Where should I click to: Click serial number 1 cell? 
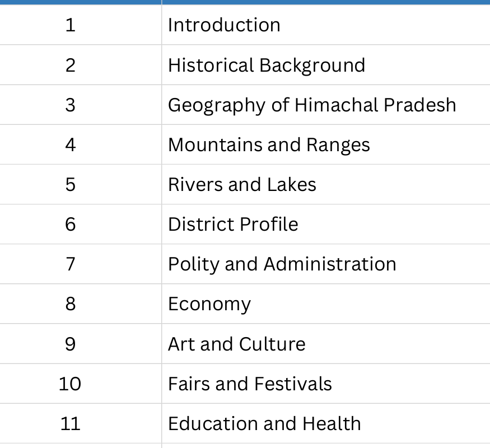tap(70, 25)
